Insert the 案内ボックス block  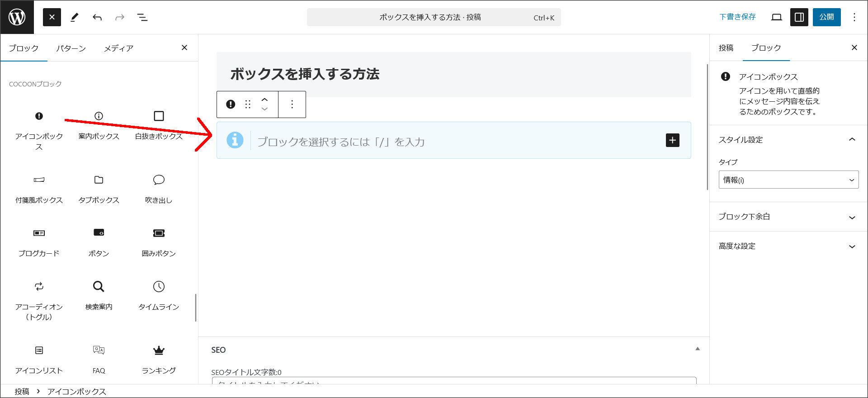[99, 125]
